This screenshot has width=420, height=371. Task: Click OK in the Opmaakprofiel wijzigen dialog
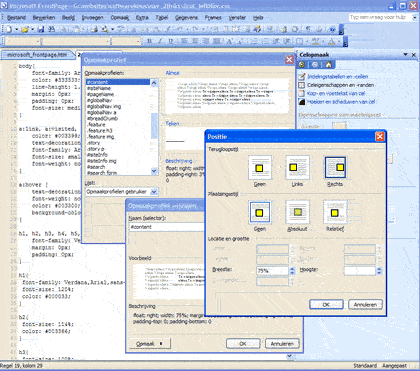click(x=243, y=344)
